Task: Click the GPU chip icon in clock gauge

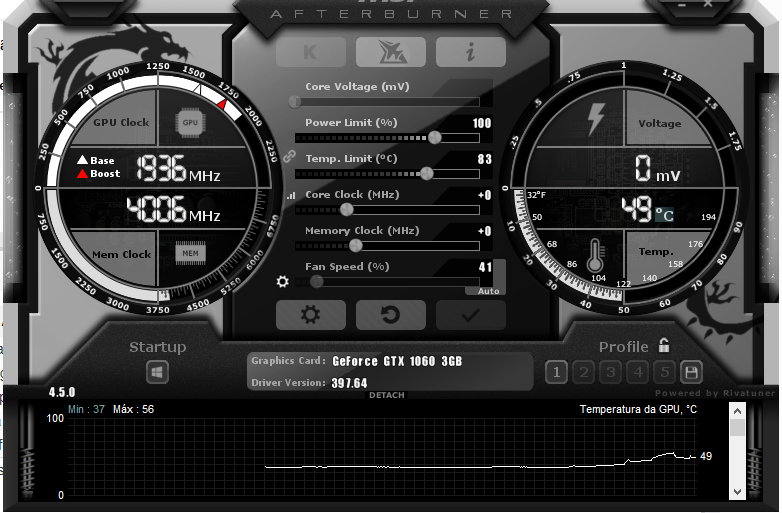Action: point(190,122)
